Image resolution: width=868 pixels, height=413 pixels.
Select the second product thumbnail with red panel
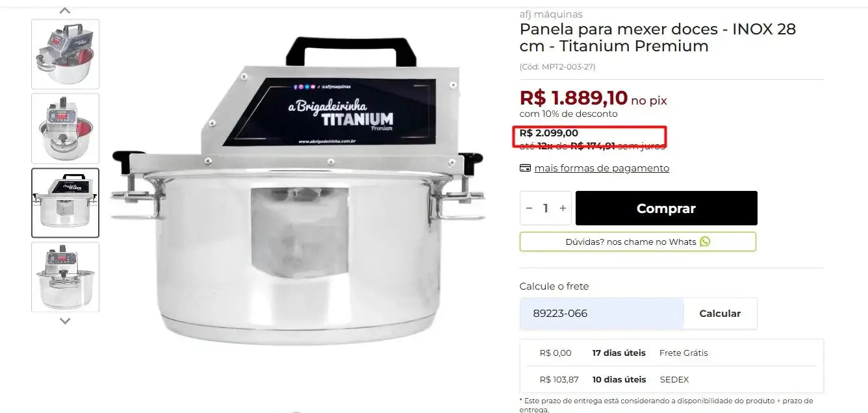[x=66, y=129]
